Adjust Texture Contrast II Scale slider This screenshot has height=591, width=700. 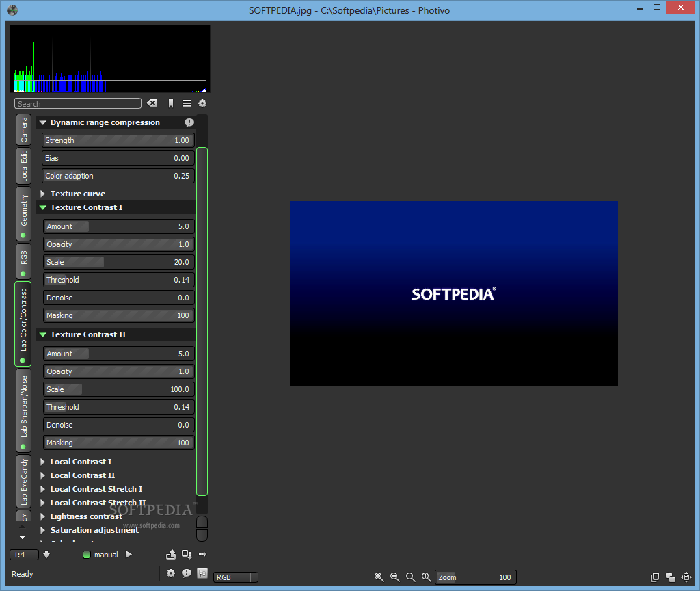119,389
